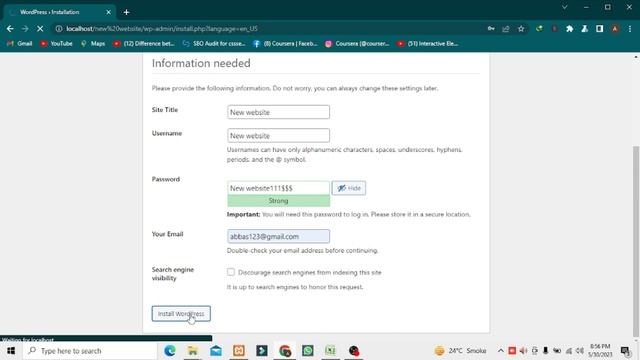640x360 pixels.
Task: Open the Chrome Labs flask icon
Action: [x=584, y=29]
